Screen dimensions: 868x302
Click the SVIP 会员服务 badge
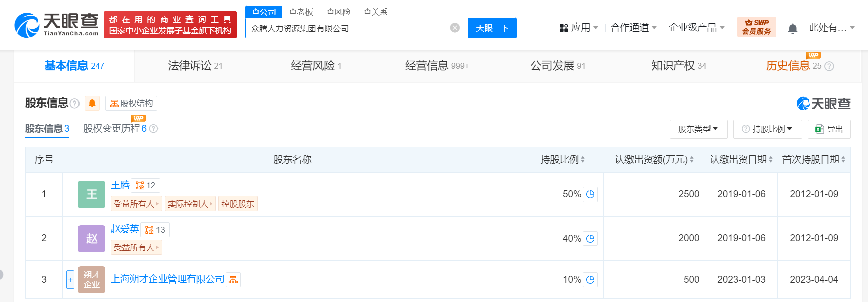[x=756, y=27]
